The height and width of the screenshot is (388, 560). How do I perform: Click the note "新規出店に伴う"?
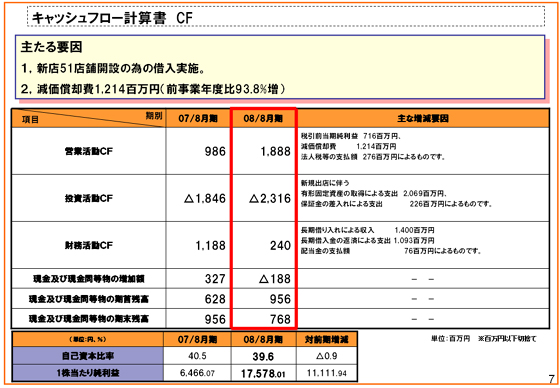[325, 183]
